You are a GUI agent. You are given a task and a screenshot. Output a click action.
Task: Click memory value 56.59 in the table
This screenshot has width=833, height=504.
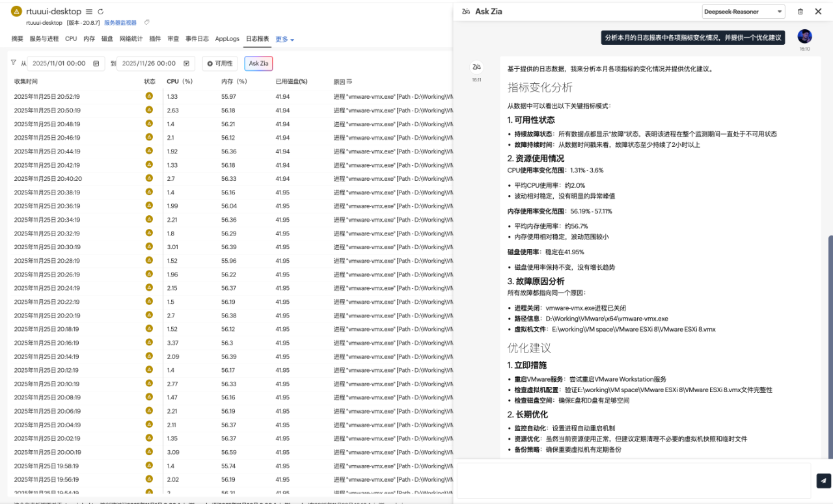[228, 452]
